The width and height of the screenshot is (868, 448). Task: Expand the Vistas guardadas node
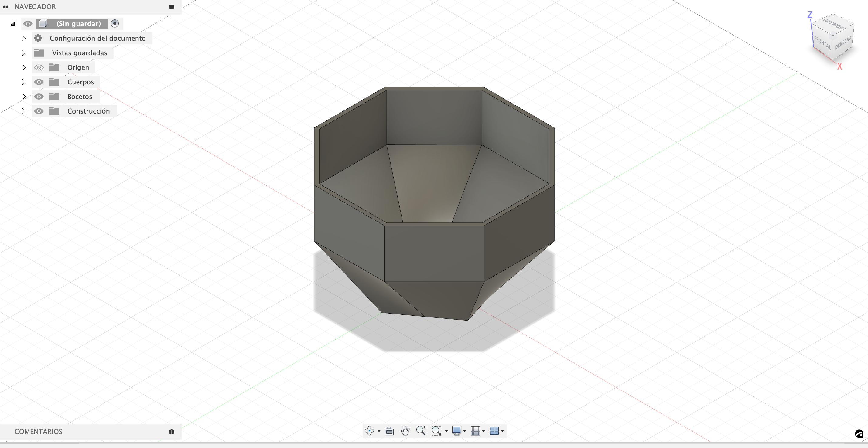click(23, 53)
